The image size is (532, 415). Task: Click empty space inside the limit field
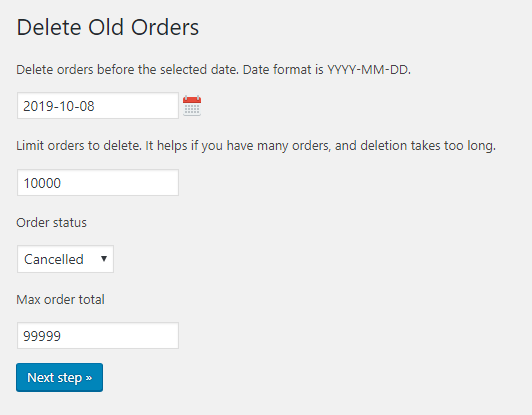click(x=119, y=183)
